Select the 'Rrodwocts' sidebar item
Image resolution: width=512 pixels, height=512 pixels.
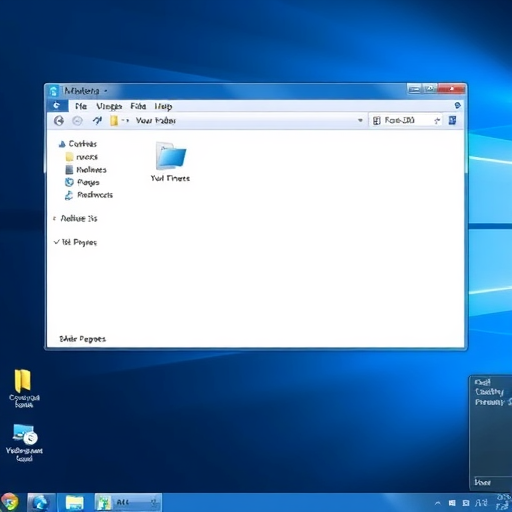pyautogui.click(x=89, y=195)
